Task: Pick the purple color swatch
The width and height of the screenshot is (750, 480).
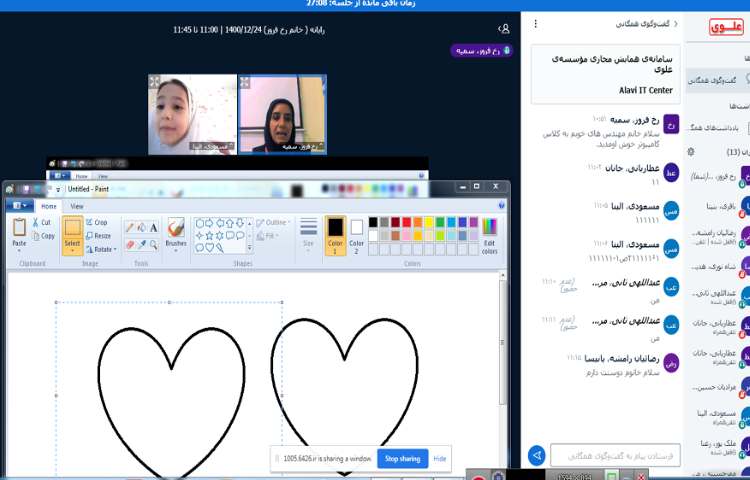Action: (x=474, y=222)
